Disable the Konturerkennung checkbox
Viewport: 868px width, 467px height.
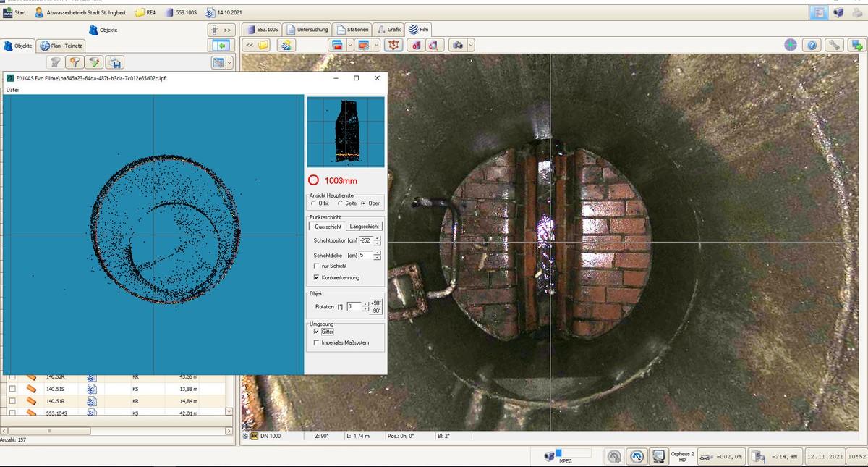[317, 277]
